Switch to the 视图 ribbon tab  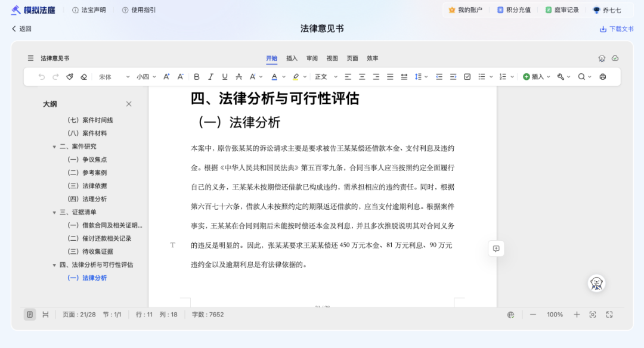(332, 58)
